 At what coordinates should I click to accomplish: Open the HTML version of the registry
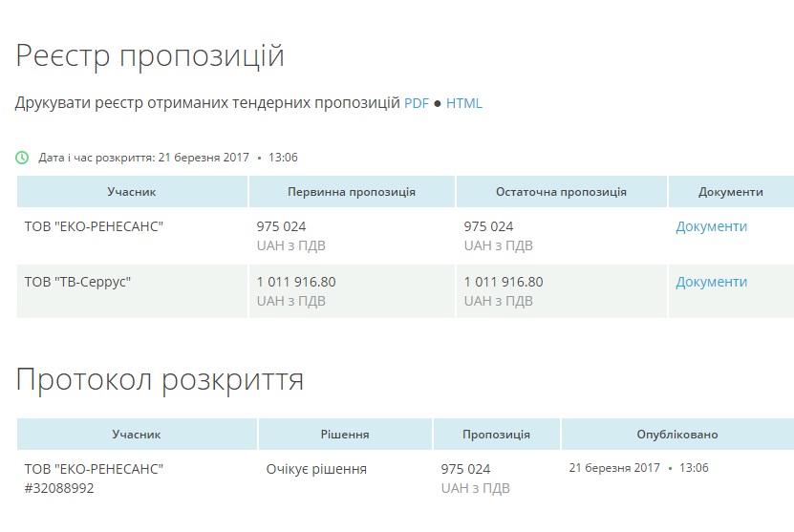pyautogui.click(x=464, y=103)
